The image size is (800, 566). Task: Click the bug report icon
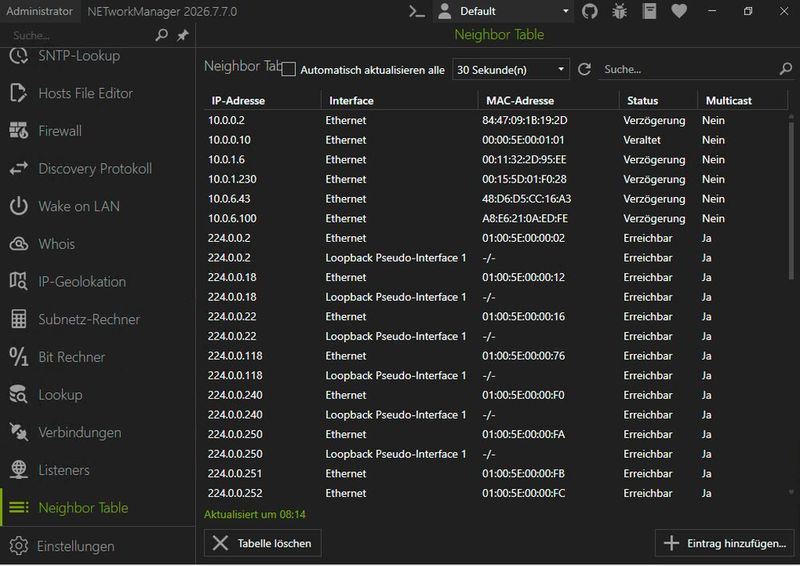pyautogui.click(x=619, y=11)
